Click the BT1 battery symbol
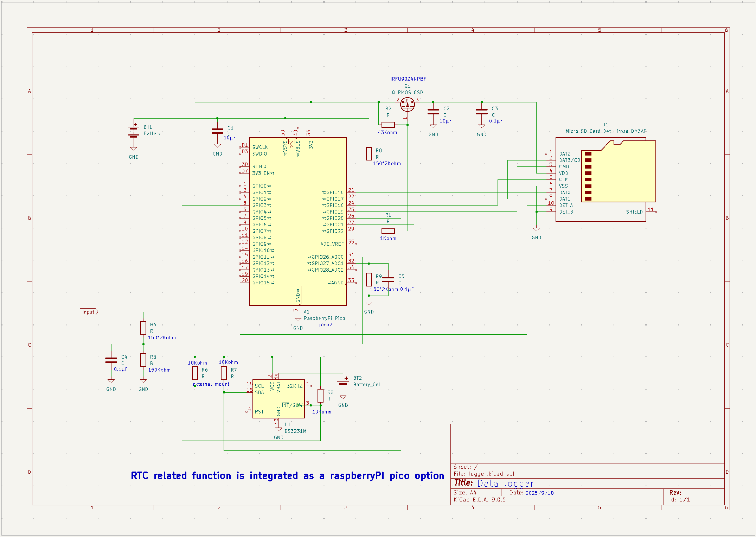 tap(134, 131)
